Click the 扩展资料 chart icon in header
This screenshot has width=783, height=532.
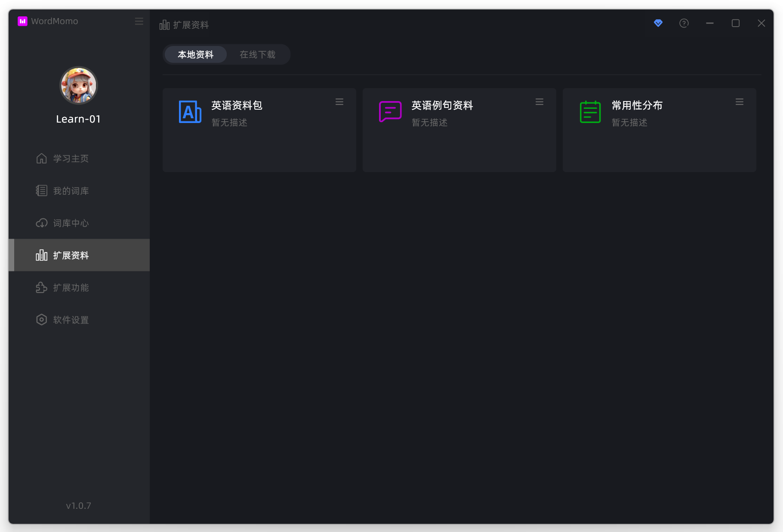click(164, 25)
